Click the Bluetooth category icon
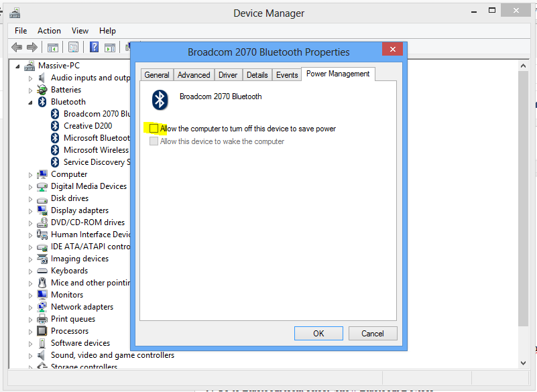Screen dimensions: 537x392 [x=42, y=102]
